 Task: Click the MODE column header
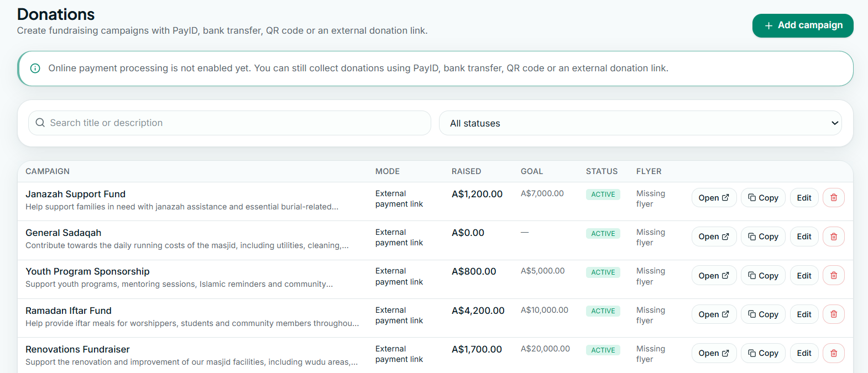(x=388, y=171)
